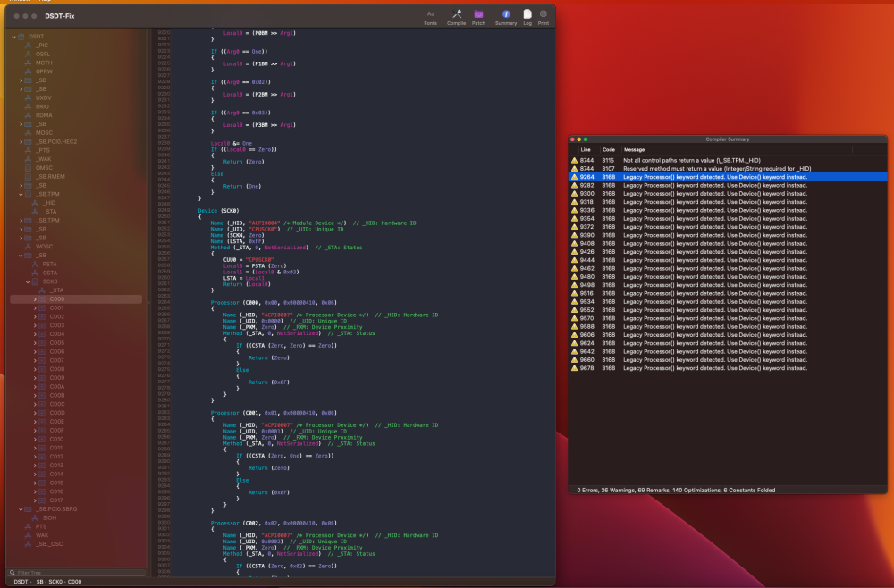The image size is (894, 588).
Task: Click the warning icon on line 9678 row
Action: coord(574,369)
